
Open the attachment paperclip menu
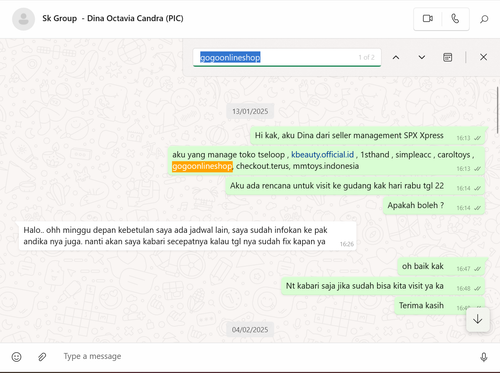(42, 357)
